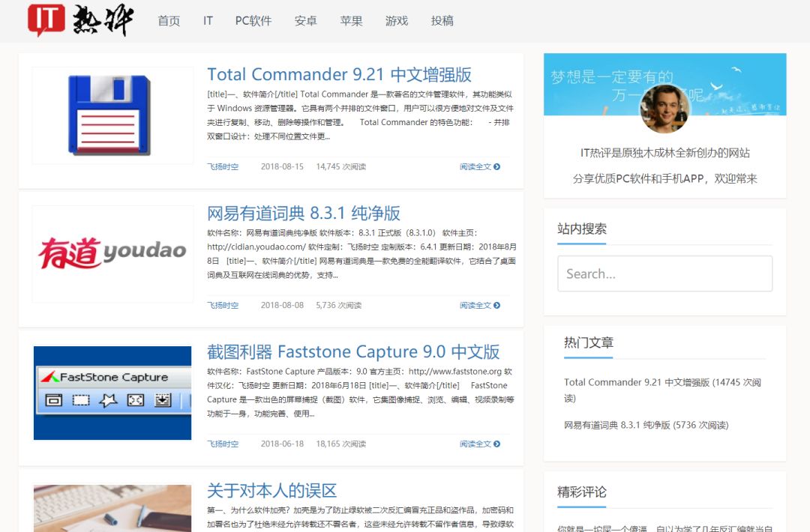
Task: Open the Total Commander 9.21 中文增强版 article
Action: click(339, 74)
